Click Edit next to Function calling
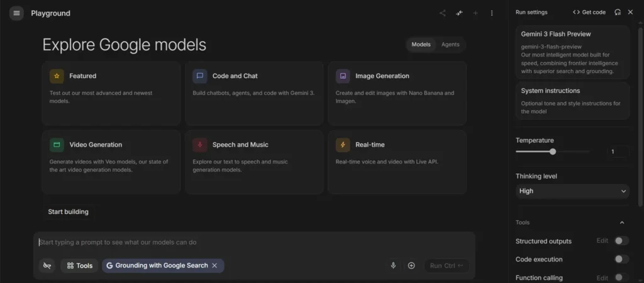 (602, 278)
